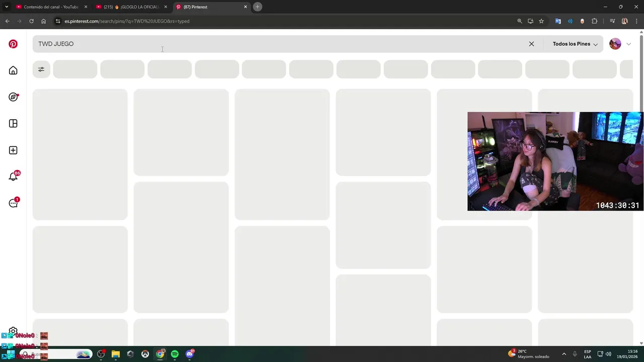
Task: Open a new browser tab
Action: tap(258, 7)
